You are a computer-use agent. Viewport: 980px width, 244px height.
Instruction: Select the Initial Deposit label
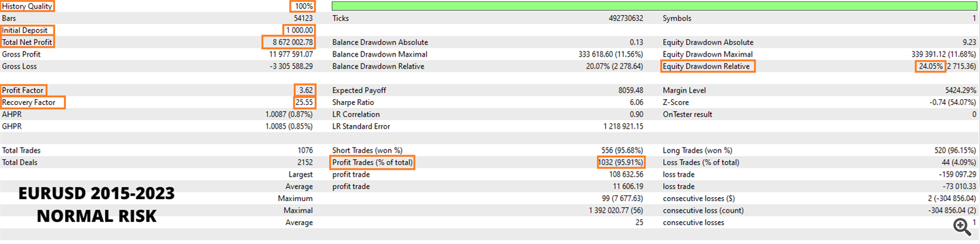pos(25,30)
